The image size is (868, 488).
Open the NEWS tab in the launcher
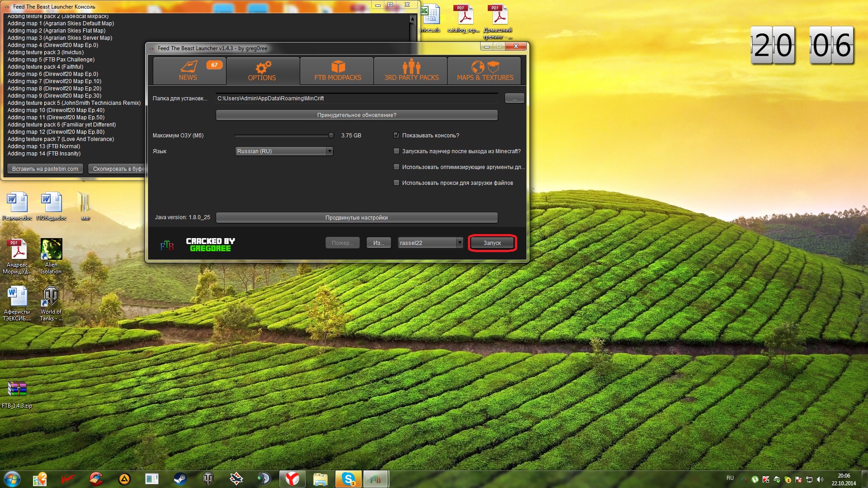coord(189,70)
